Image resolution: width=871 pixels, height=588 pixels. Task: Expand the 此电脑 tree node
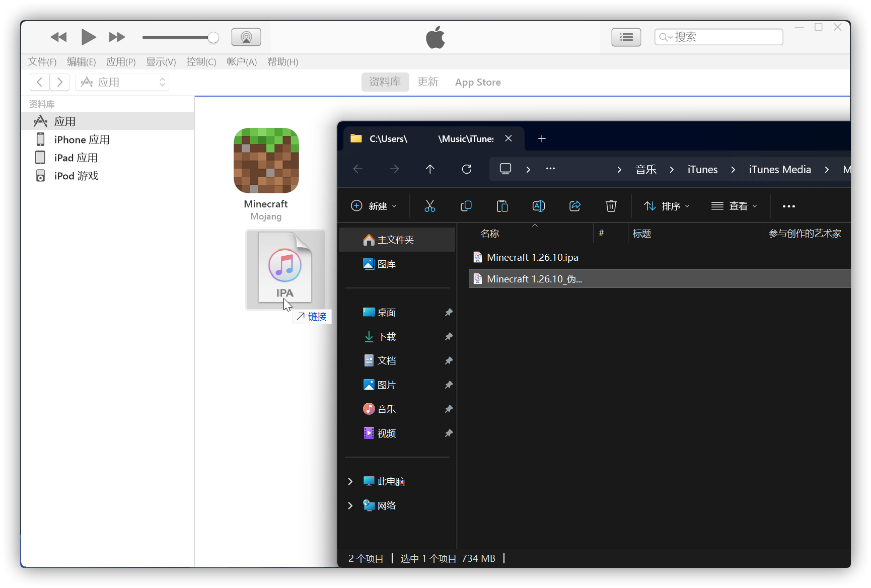tap(350, 482)
